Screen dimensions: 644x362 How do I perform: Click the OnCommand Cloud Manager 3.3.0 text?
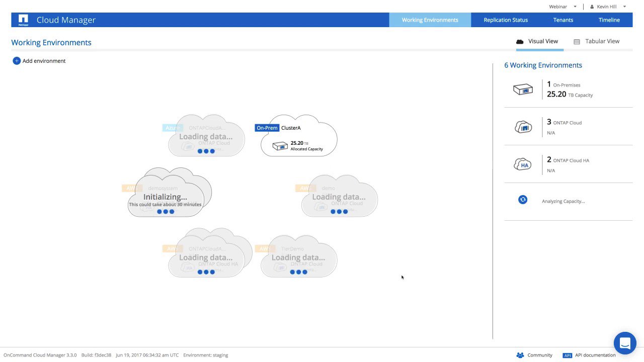coord(40,355)
